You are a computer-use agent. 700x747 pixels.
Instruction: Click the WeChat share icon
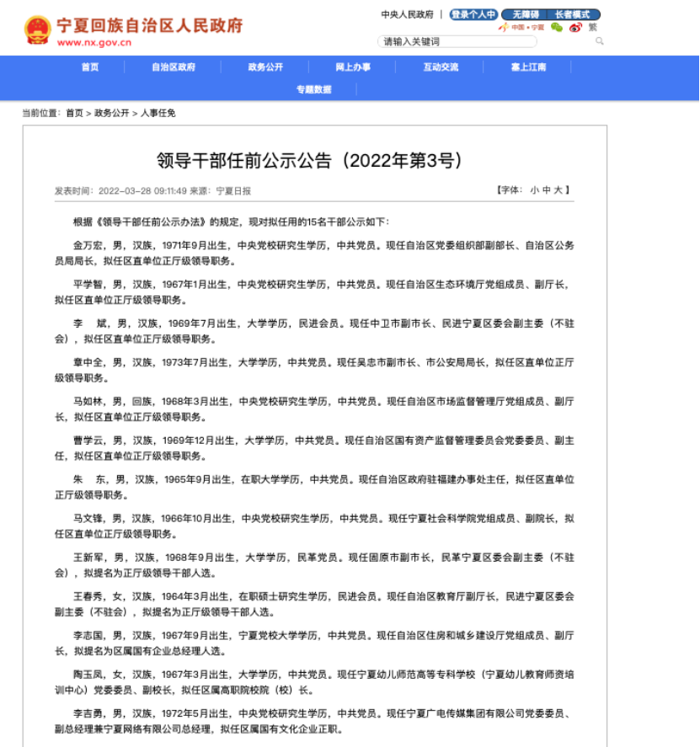557,28
